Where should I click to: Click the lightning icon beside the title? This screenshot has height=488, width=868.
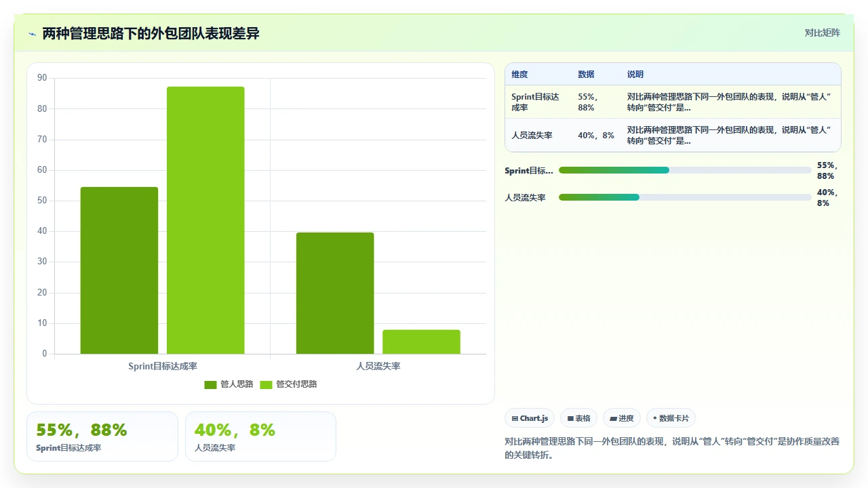pos(32,34)
